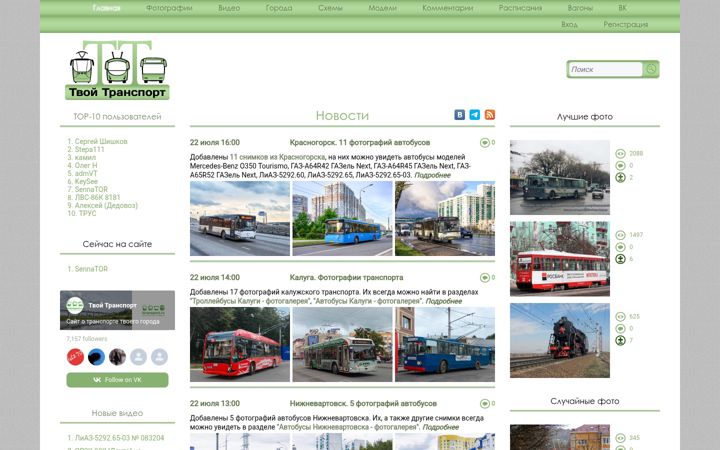Open the Видео menu item
This screenshot has width=720, height=450.
[229, 8]
